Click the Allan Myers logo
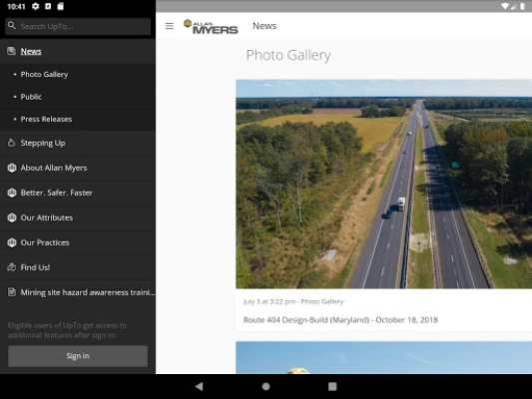 point(211,27)
